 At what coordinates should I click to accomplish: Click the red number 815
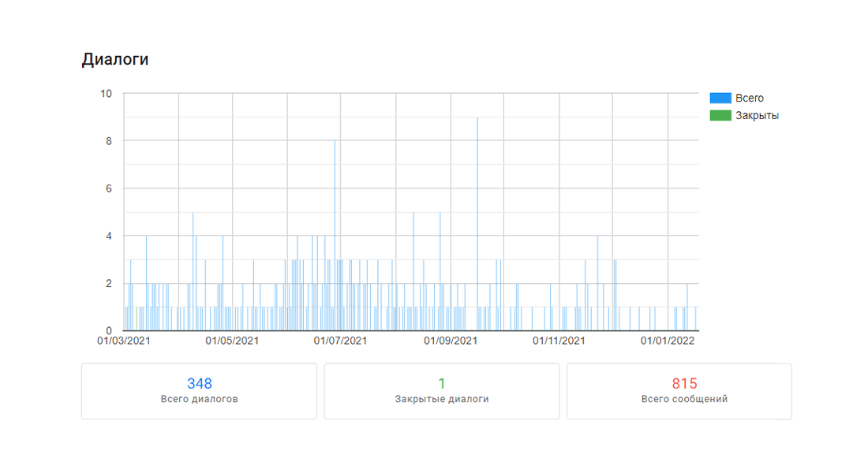click(x=684, y=383)
